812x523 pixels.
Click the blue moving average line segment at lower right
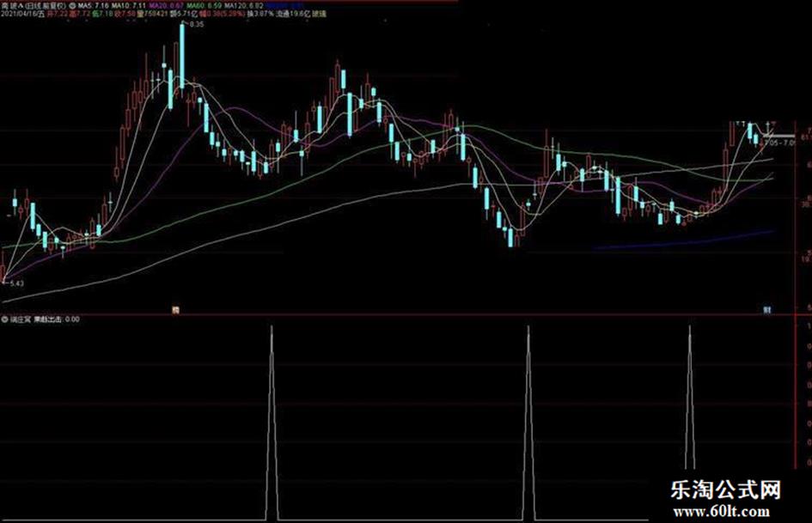(x=684, y=240)
